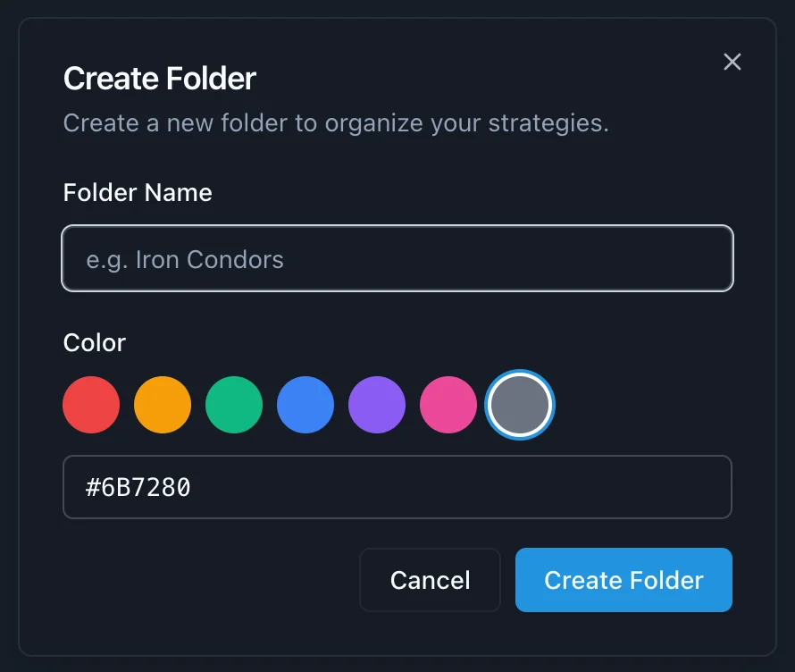Pick the red color swatch
Image resolution: width=795 pixels, height=672 pixels.
point(91,405)
